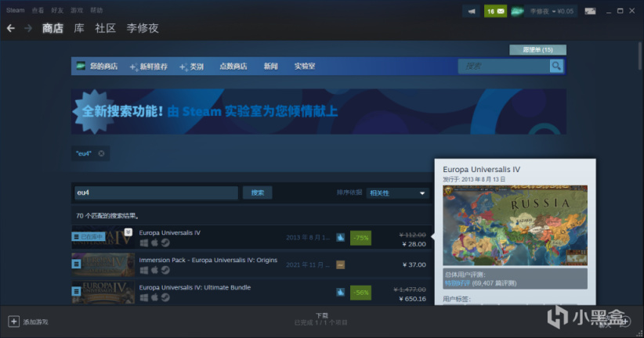
Task: Open the 查看 menu
Action: click(x=38, y=10)
